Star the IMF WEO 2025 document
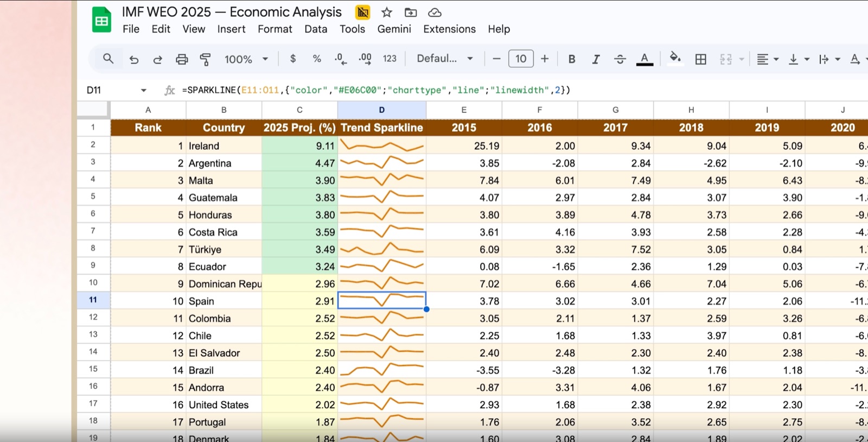 tap(386, 12)
